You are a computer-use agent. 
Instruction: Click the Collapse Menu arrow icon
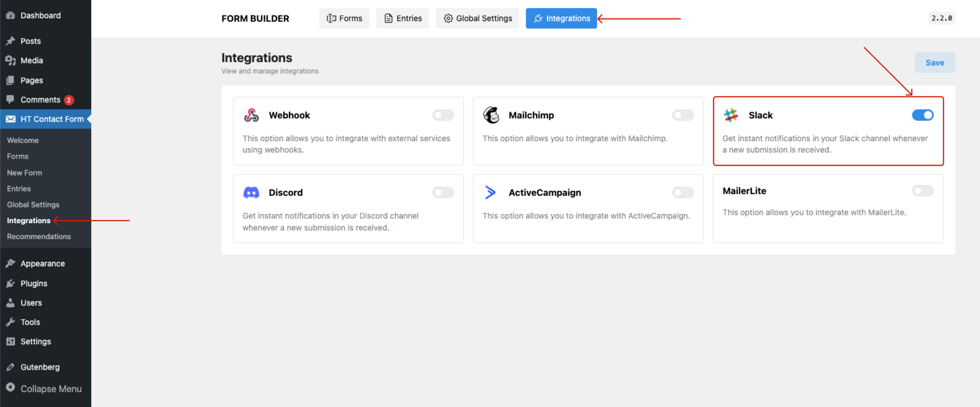tap(10, 387)
